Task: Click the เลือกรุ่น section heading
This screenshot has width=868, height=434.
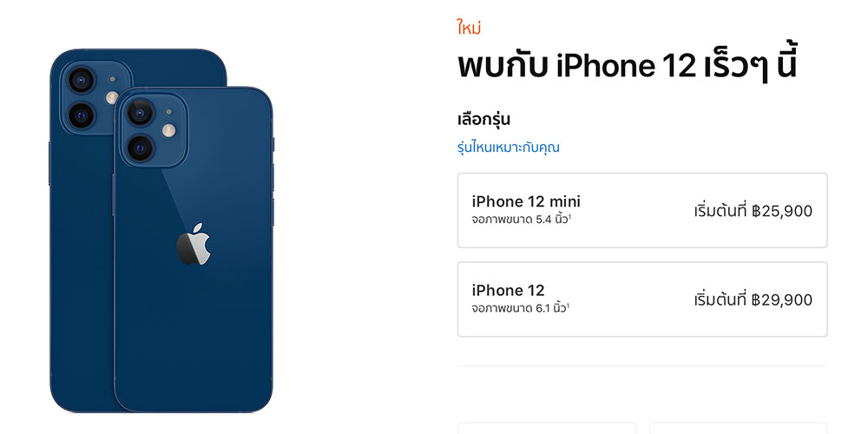Action: [x=483, y=120]
